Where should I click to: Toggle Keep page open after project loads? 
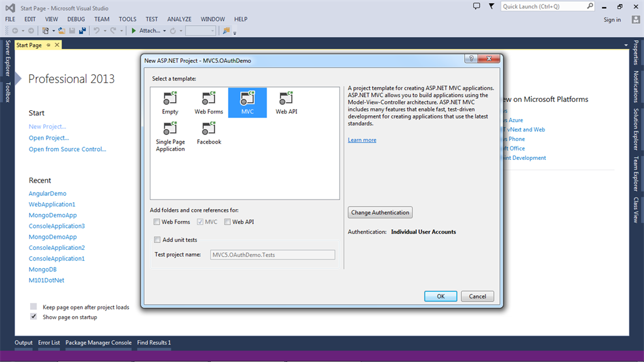(x=34, y=307)
